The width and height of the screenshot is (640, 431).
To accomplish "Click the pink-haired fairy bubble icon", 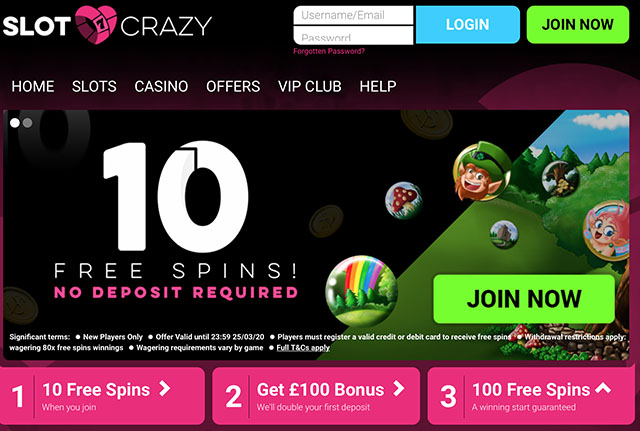I will [607, 230].
